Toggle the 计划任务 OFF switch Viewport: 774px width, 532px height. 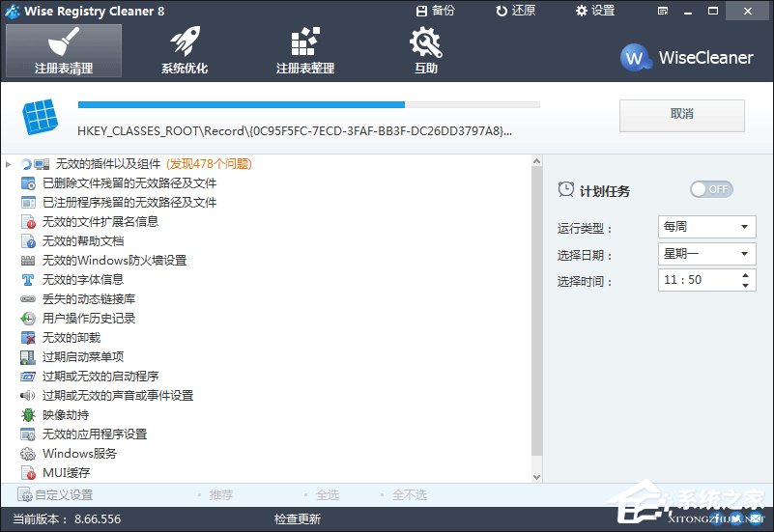pyautogui.click(x=711, y=189)
